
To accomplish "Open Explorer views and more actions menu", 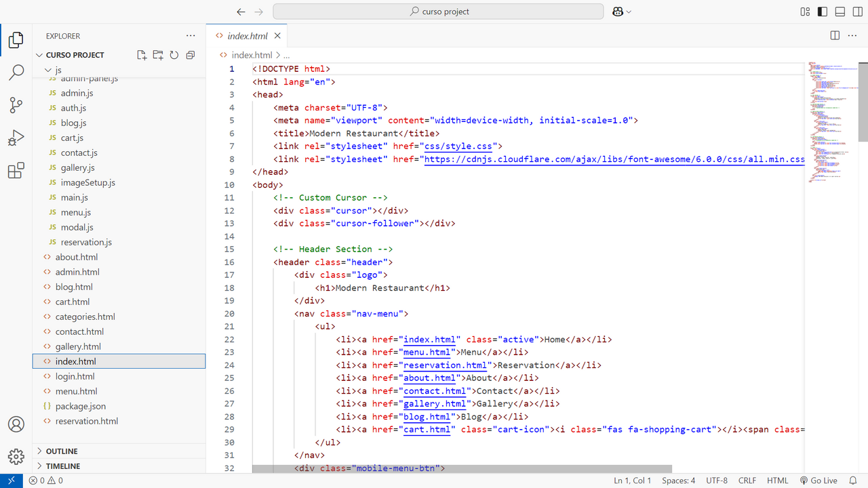I will tap(191, 36).
